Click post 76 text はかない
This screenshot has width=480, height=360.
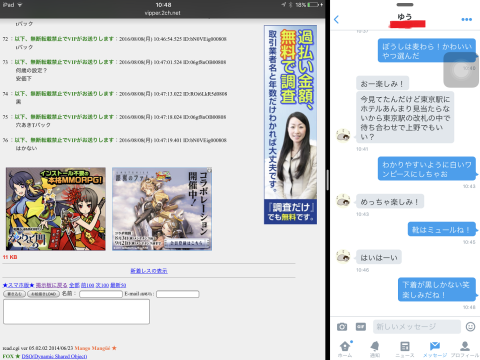(26, 148)
